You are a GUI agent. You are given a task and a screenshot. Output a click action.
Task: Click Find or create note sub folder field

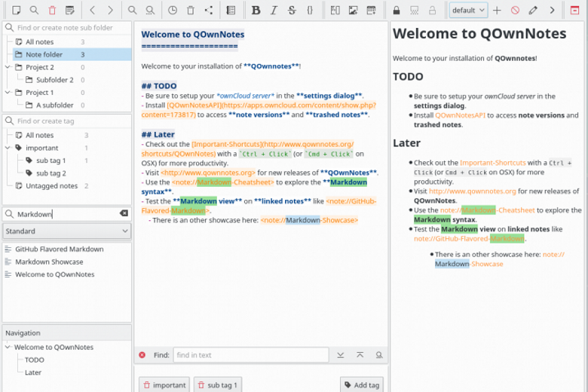[x=67, y=28]
